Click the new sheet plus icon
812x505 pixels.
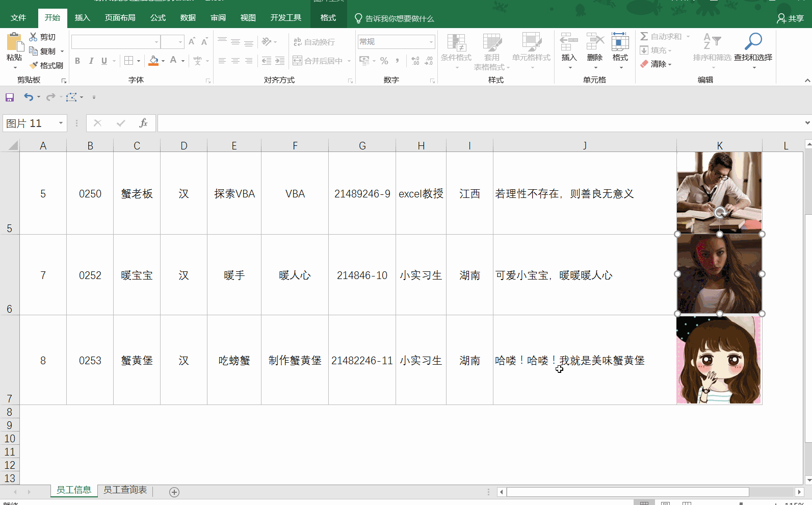[174, 492]
